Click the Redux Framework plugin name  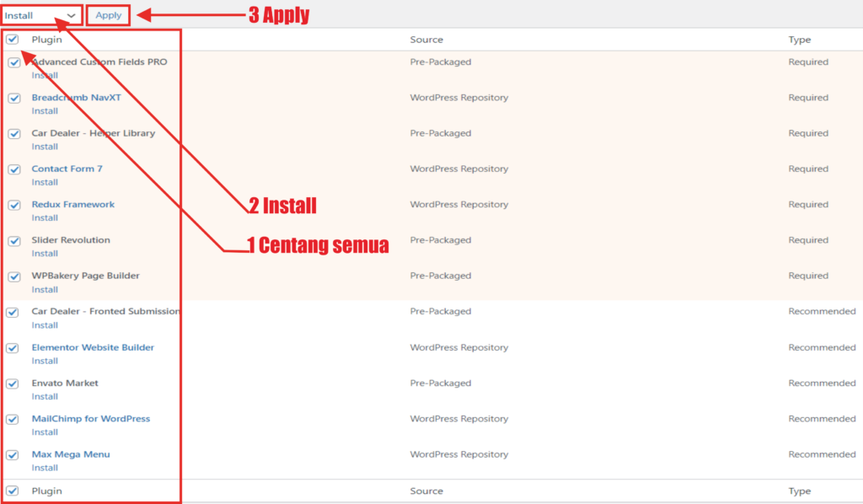point(72,204)
